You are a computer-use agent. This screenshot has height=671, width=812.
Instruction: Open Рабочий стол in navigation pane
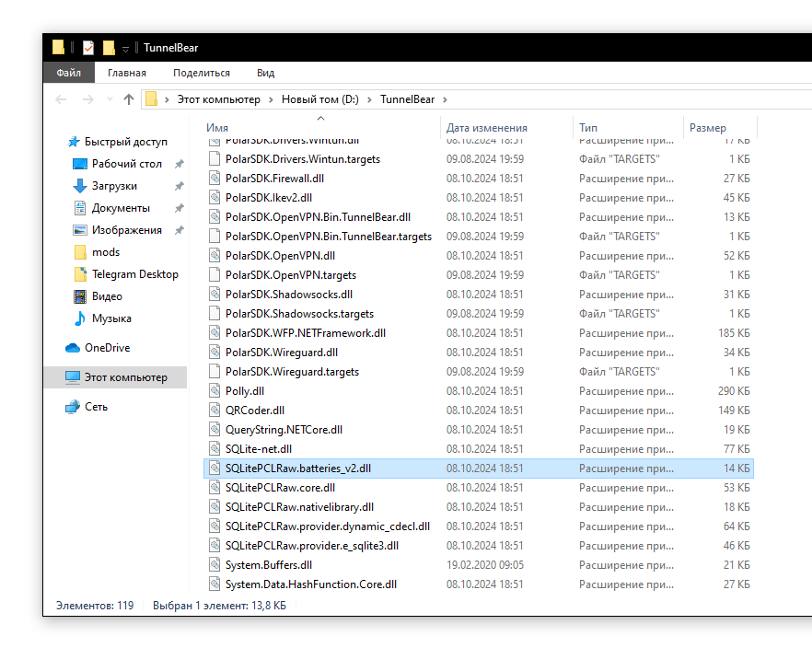tap(127, 164)
